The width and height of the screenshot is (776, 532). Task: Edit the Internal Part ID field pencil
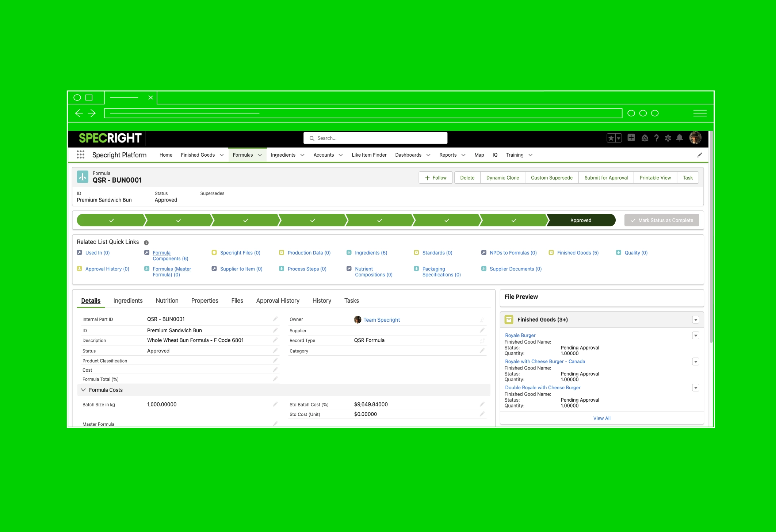click(x=275, y=319)
